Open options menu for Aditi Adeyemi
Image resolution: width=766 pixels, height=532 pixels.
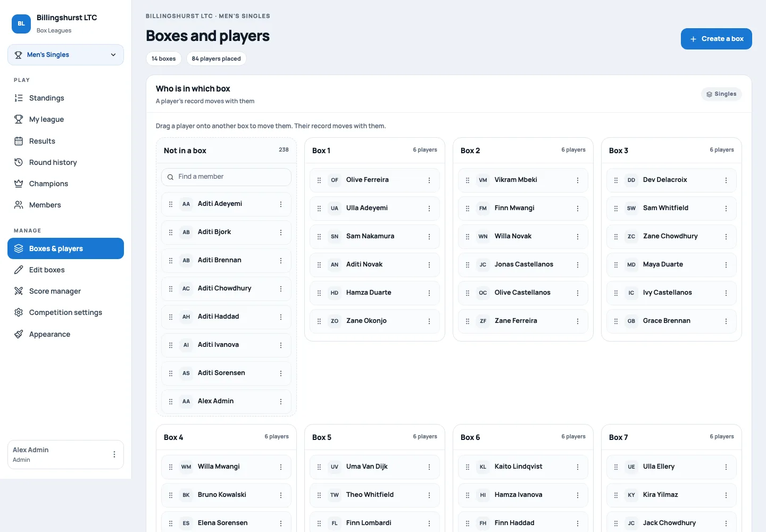click(281, 204)
